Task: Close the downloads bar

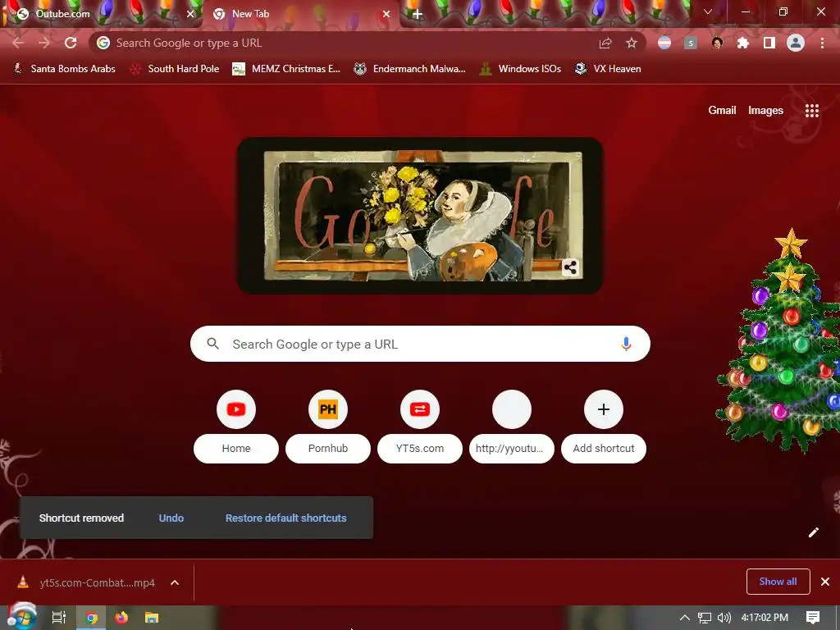Action: pos(825,582)
